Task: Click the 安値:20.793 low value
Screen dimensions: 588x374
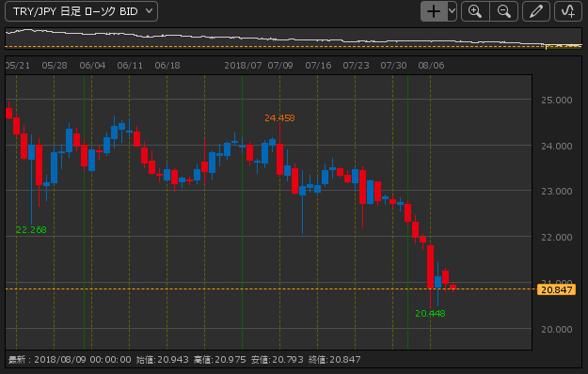Action: click(278, 360)
